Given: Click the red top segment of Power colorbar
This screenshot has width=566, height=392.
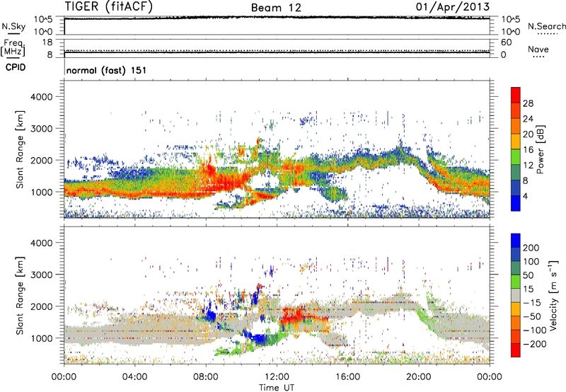Looking at the screenshot, I should (516, 95).
